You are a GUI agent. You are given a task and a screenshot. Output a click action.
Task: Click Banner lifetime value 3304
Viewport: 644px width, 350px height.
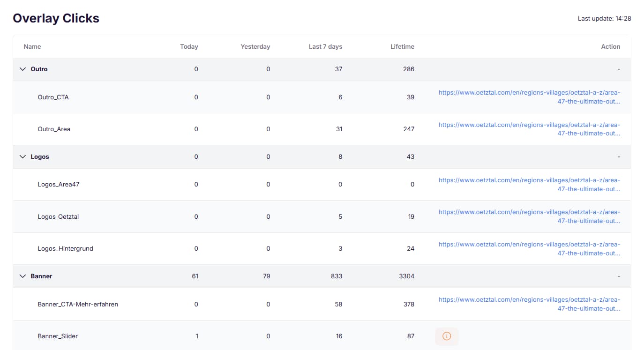point(406,276)
